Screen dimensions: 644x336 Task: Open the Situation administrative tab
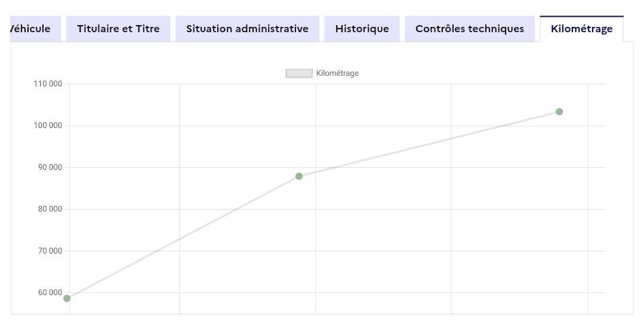tap(247, 29)
